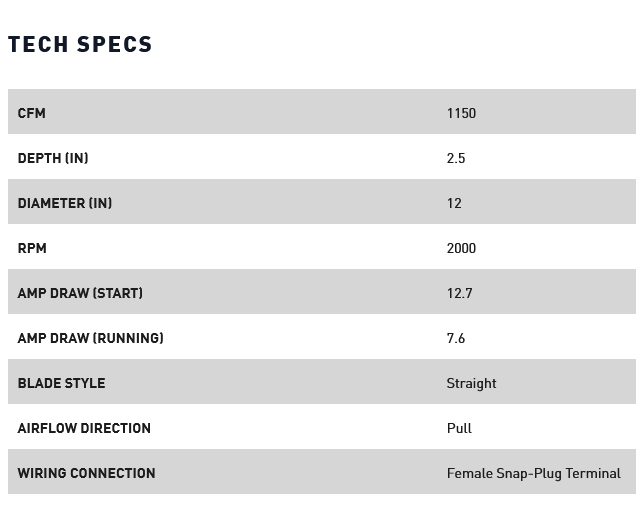636x515 pixels.
Task: Click the DIAMETER (IN) label
Action: pos(65,203)
